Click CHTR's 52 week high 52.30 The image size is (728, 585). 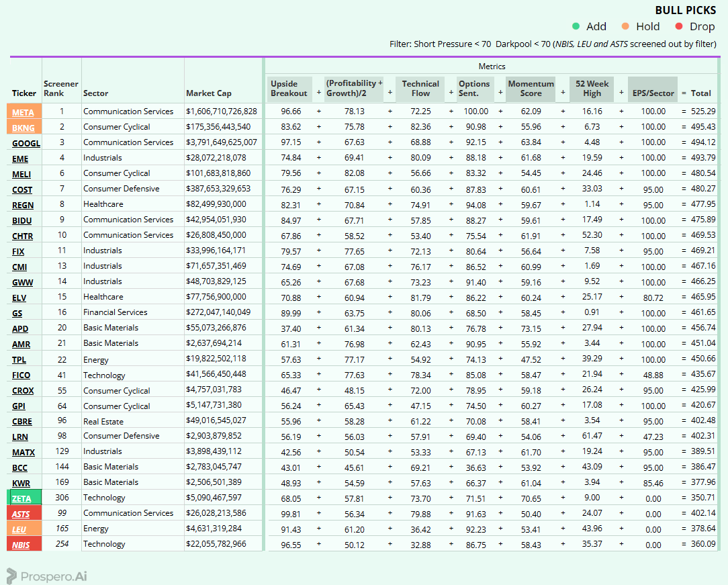pyautogui.click(x=592, y=235)
